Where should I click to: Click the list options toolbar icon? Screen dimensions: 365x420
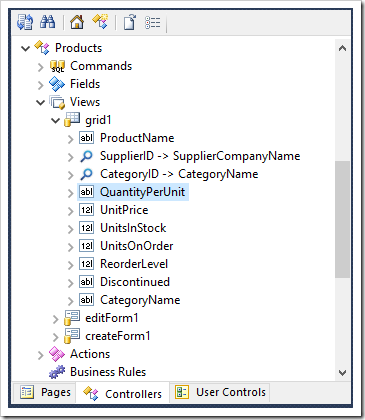click(153, 23)
